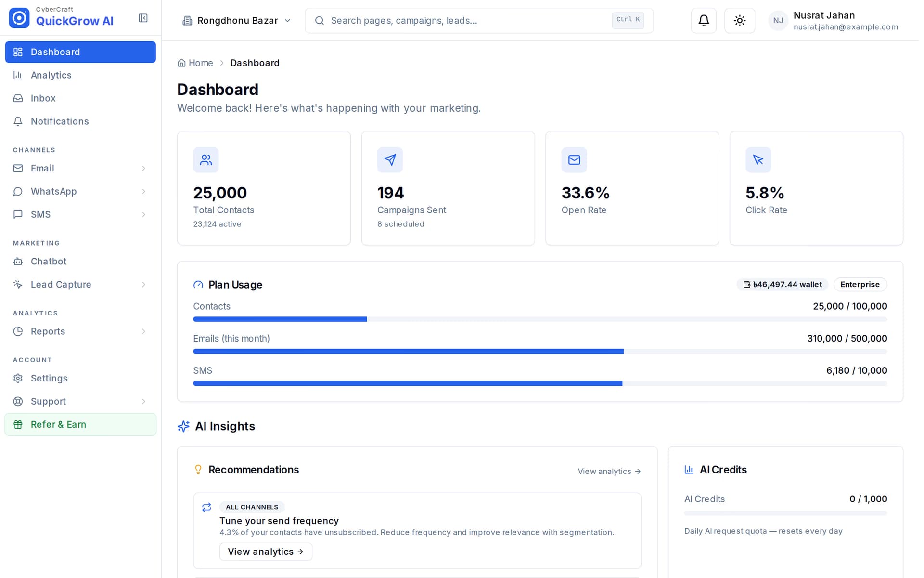Expand the WhatsApp channel chevron

pyautogui.click(x=143, y=192)
